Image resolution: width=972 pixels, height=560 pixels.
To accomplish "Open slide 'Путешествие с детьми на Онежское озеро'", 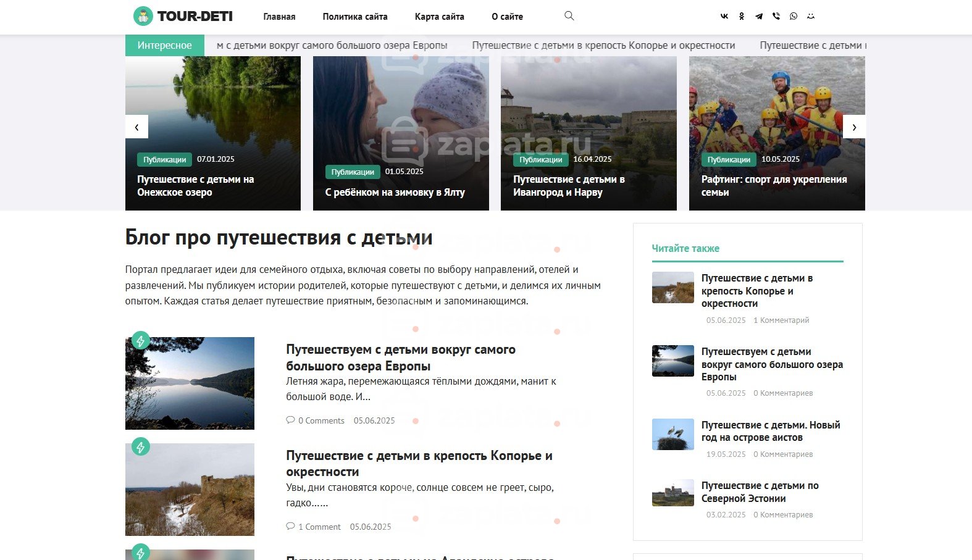I will 196,186.
